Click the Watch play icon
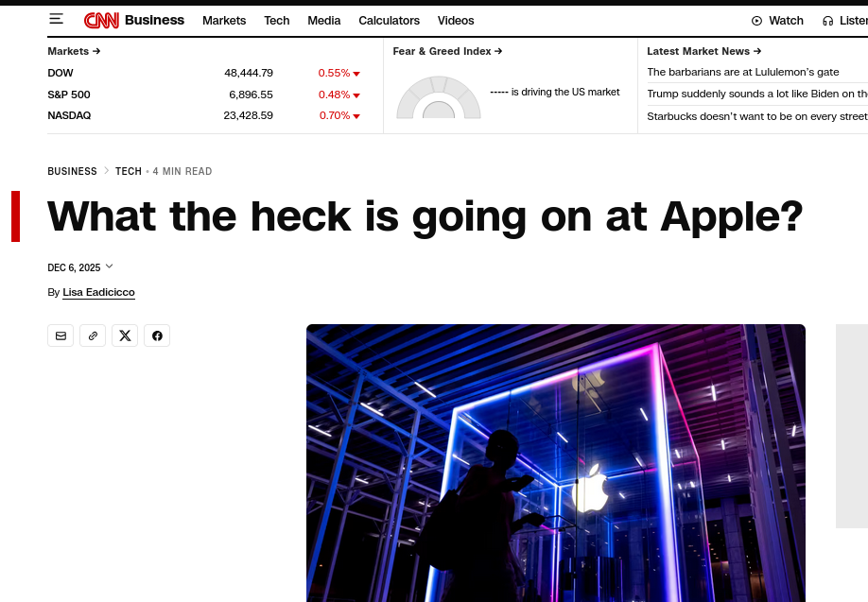This screenshot has width=868, height=602. [756, 21]
